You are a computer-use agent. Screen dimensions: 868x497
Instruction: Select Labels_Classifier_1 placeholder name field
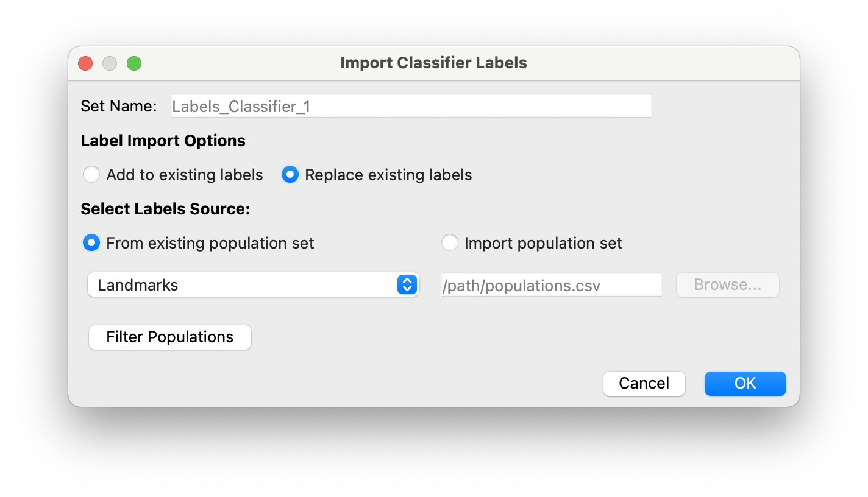coord(411,105)
